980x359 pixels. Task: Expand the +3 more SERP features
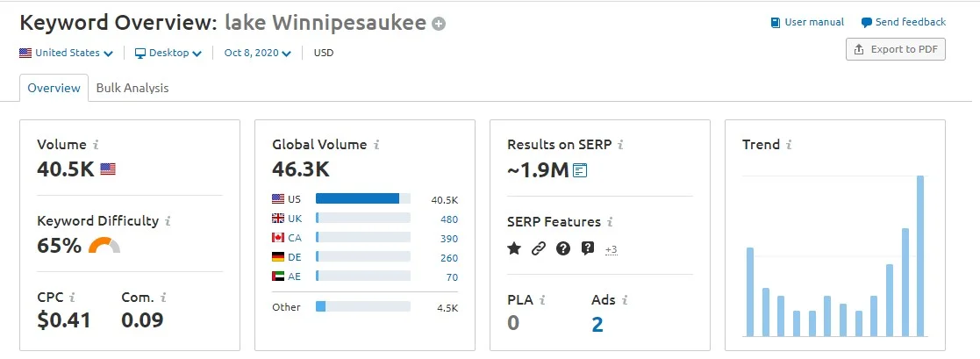coord(611,249)
